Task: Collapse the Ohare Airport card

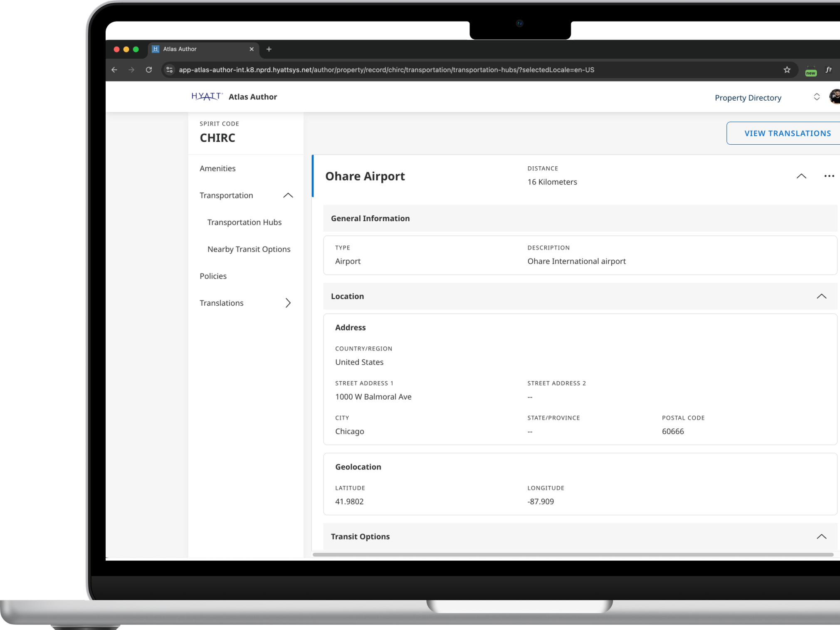Action: [801, 176]
